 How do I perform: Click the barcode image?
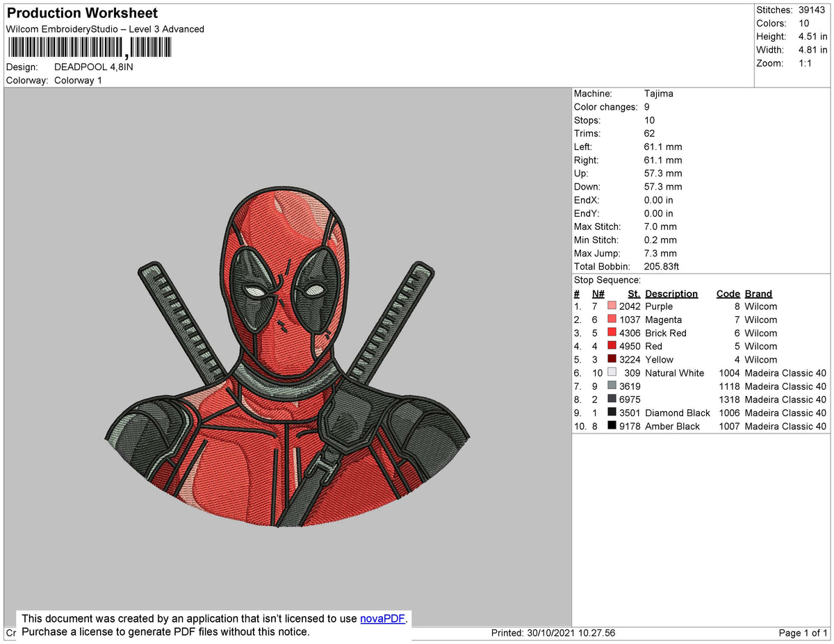(90, 47)
